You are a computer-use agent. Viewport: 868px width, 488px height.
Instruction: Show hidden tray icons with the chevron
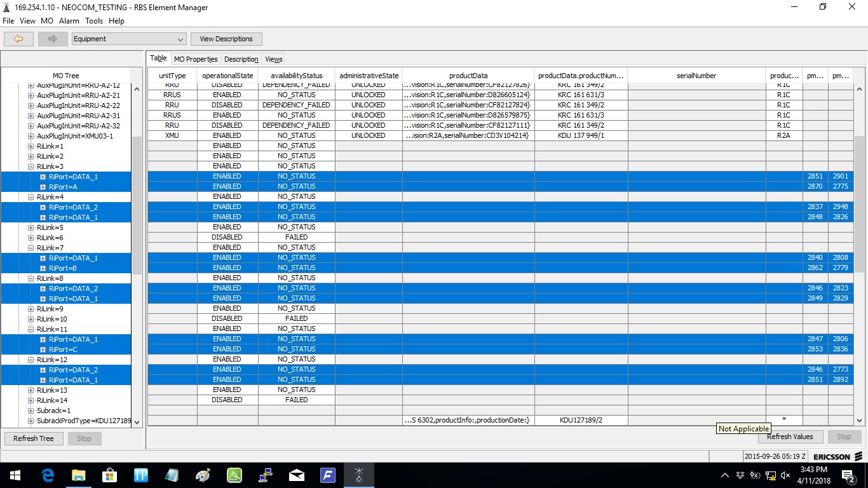tap(725, 475)
